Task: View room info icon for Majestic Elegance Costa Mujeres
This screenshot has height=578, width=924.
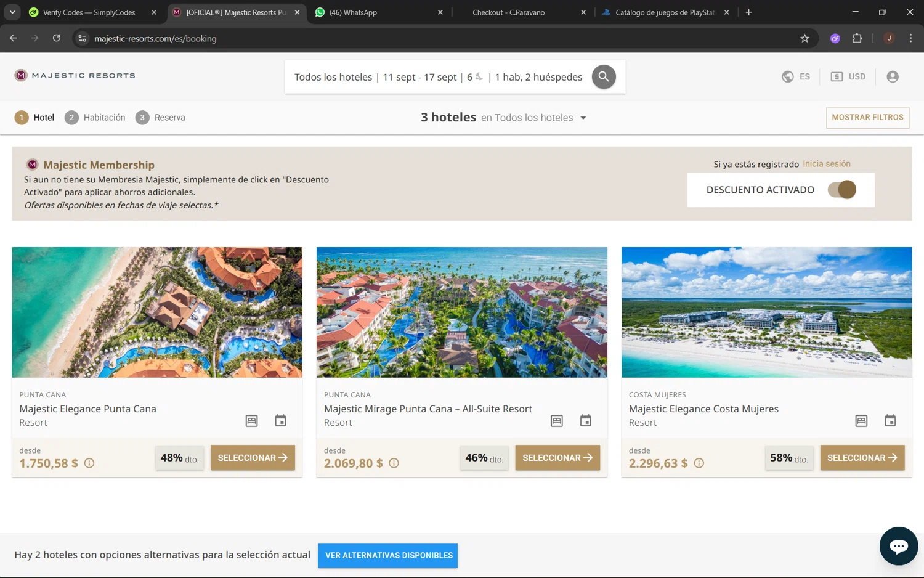Action: 861,421
